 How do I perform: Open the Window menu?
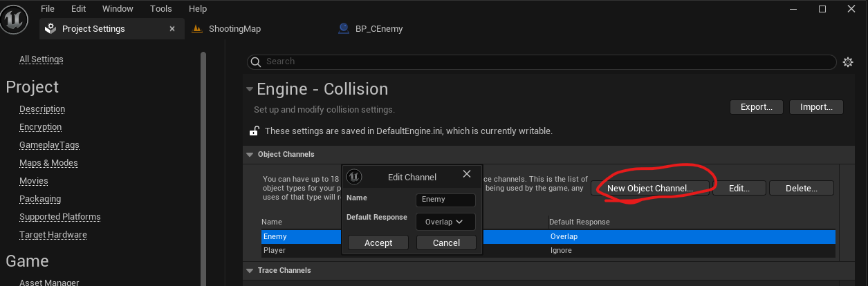118,9
